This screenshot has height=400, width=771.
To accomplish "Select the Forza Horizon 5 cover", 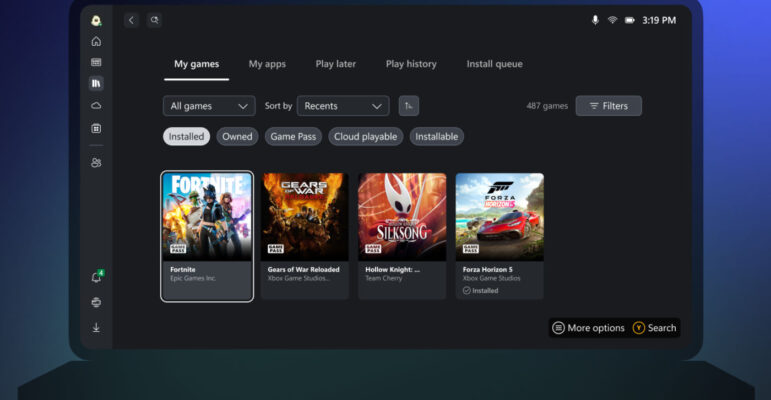I will 500,217.
